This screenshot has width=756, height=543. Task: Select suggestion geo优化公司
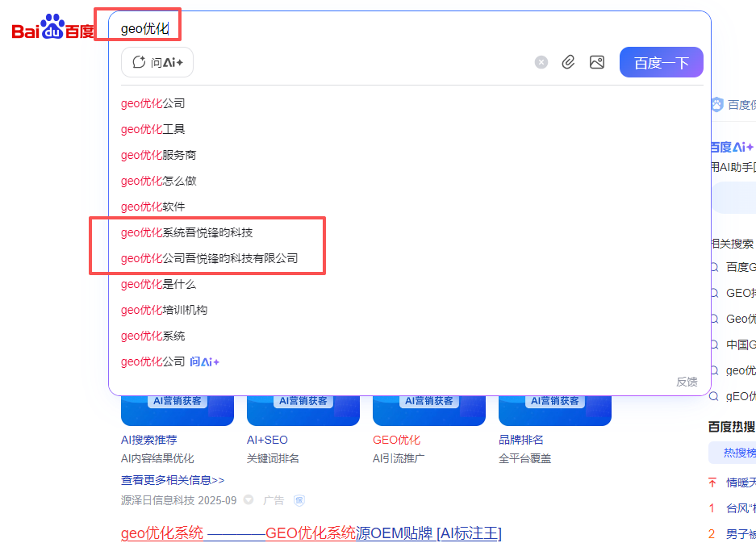coord(153,103)
